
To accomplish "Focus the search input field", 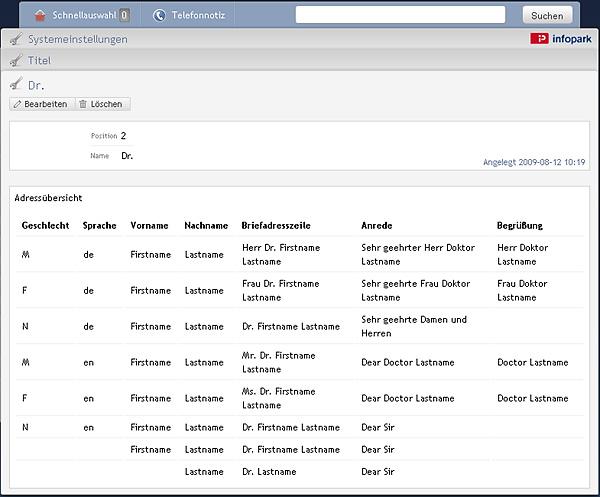I will pos(400,15).
